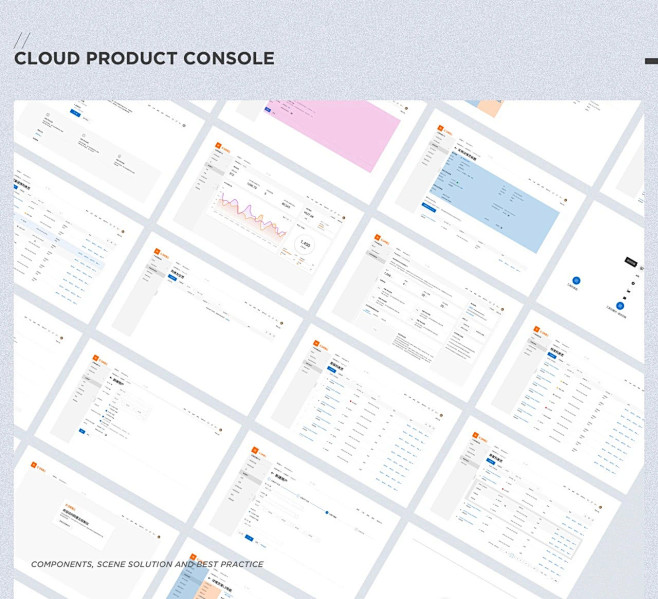658x599 pixels.
Task: Click the circular donut gauge in the dashboard mockup
Action: 305,244
